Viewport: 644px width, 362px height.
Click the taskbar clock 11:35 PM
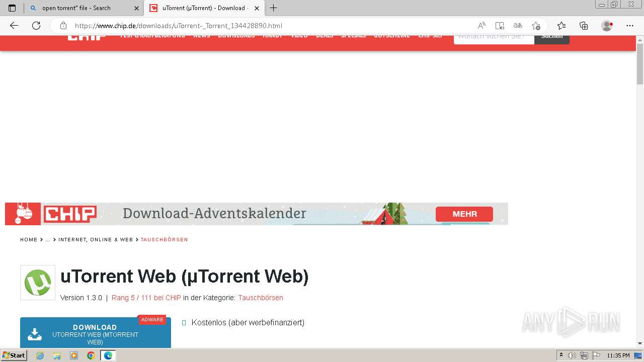618,355
